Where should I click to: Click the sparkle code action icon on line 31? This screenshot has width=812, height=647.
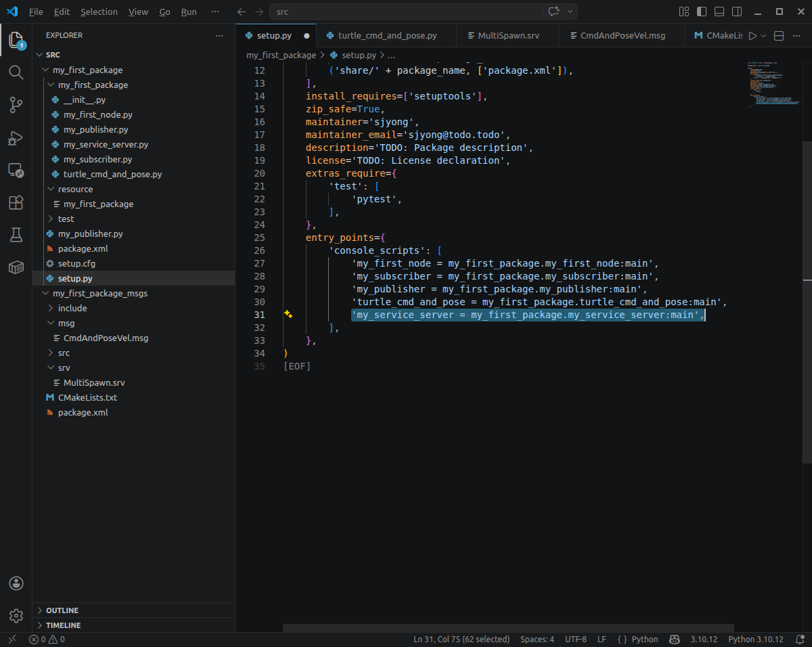coord(288,315)
